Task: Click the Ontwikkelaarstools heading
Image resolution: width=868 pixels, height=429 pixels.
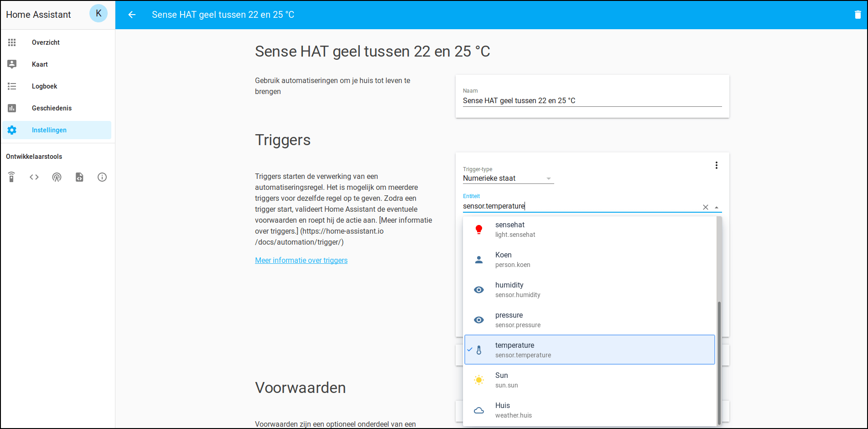Action: (34, 157)
